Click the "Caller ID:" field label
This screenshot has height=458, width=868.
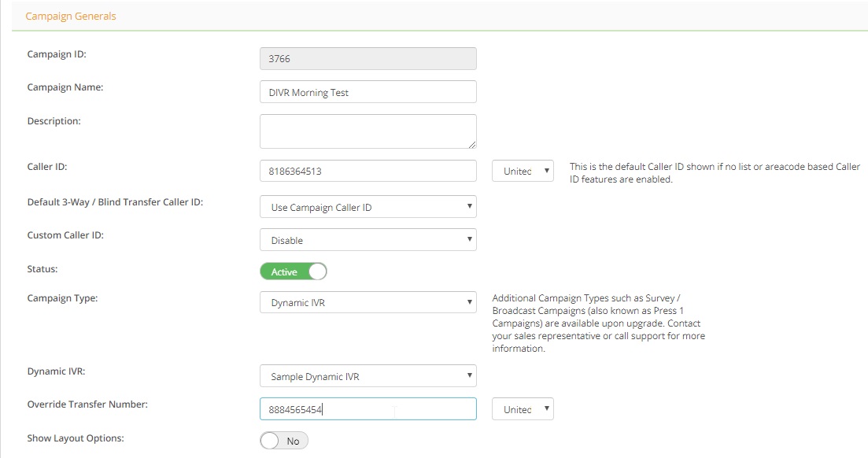point(48,167)
